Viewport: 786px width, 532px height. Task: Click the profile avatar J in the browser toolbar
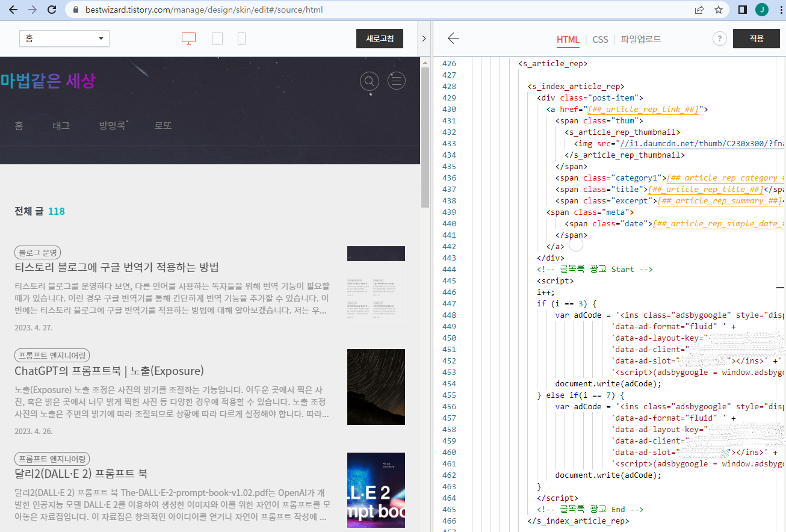coord(761,10)
